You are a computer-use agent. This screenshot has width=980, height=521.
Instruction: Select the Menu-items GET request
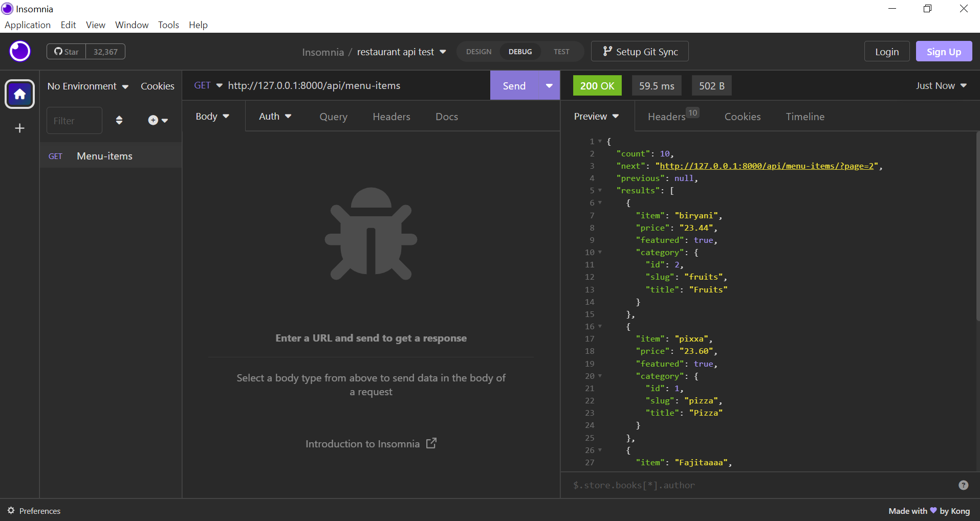(x=111, y=156)
